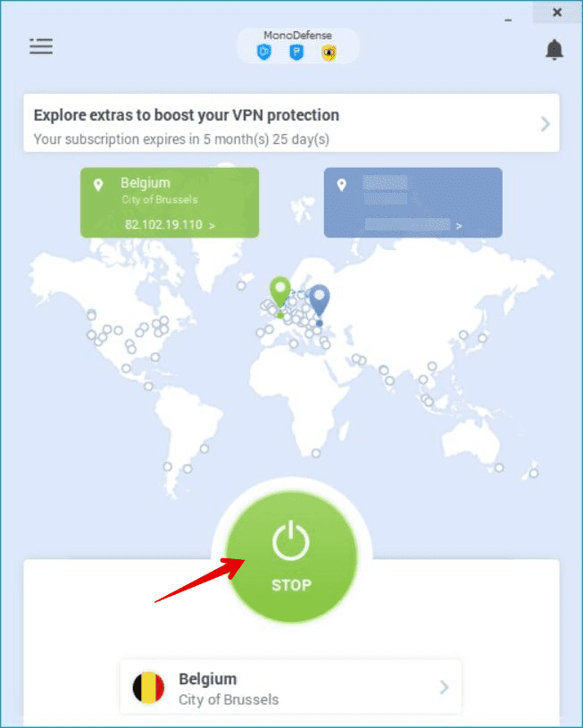Select the green Belgium map pin
This screenshot has width=583, height=728.
(x=280, y=293)
